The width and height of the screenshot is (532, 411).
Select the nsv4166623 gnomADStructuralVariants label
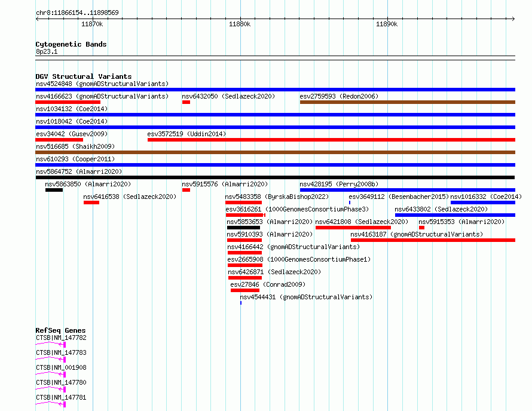tap(102, 96)
